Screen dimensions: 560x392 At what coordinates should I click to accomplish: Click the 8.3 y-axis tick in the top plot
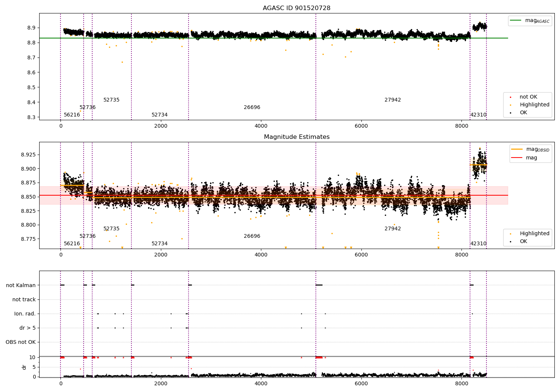(x=31, y=117)
